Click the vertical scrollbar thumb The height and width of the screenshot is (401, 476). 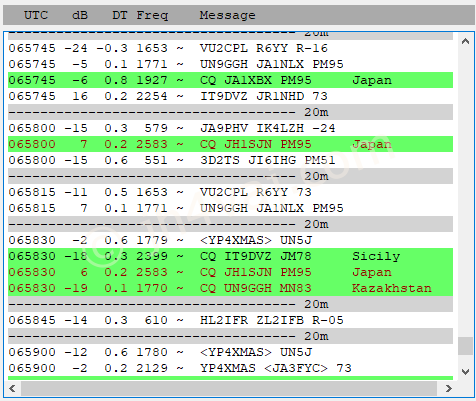(x=465, y=346)
